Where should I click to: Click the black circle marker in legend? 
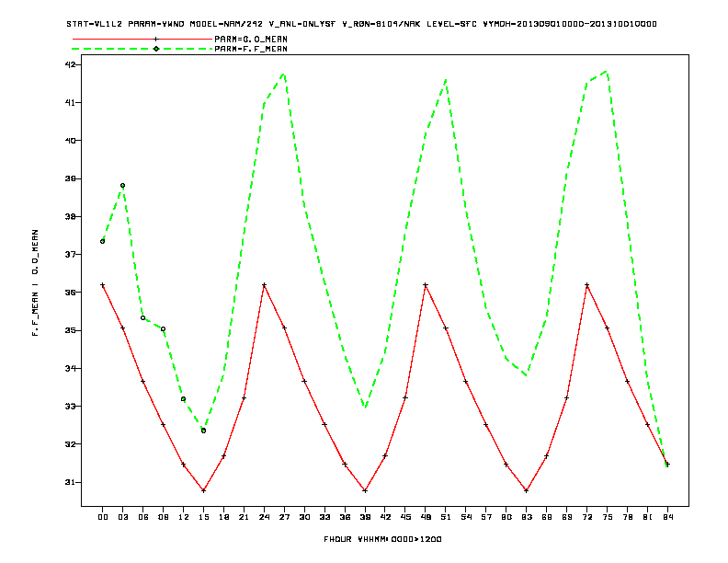tap(156, 49)
